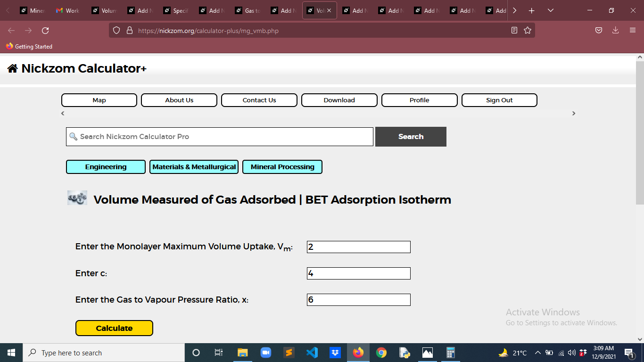Click Sign Out

499,100
